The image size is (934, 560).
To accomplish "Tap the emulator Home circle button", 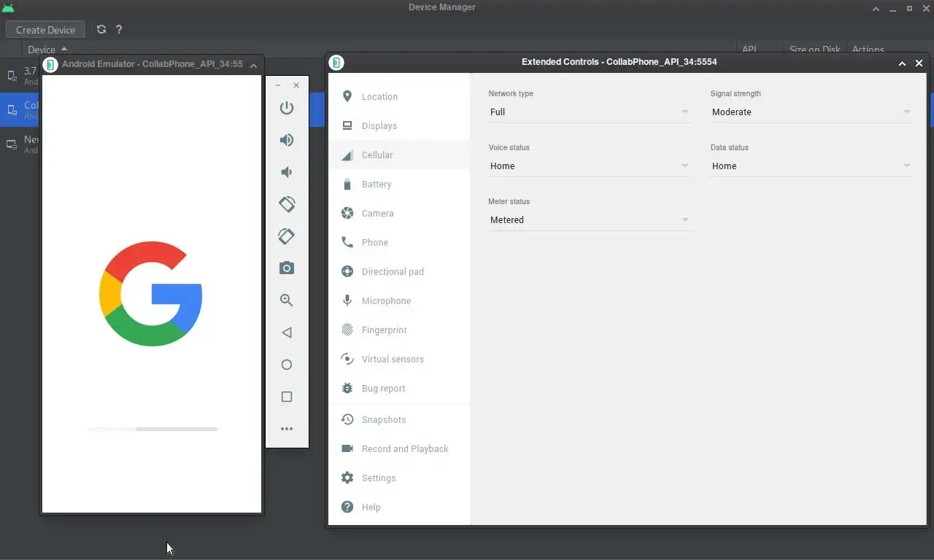I will point(287,365).
